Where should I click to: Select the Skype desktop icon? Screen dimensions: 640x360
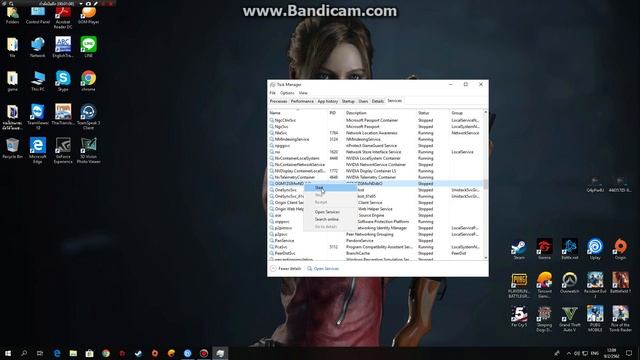point(63,80)
